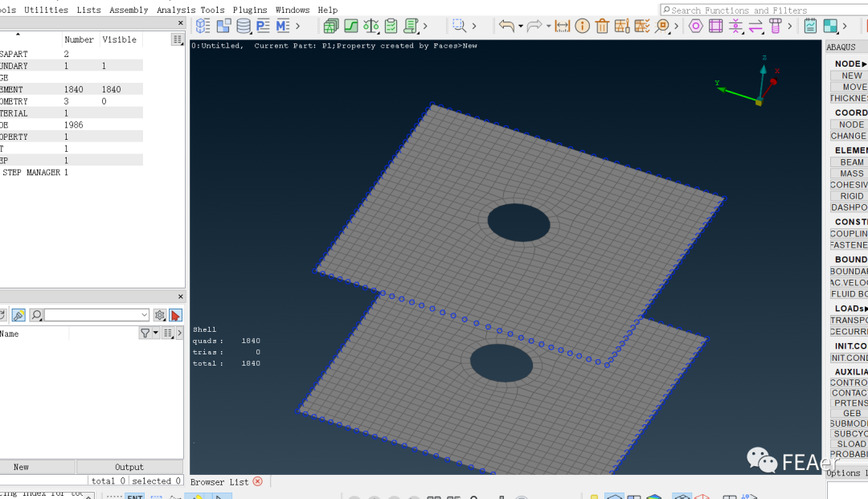868x499 pixels.
Task: Open the table options icon beside Visible
Action: 177,39
